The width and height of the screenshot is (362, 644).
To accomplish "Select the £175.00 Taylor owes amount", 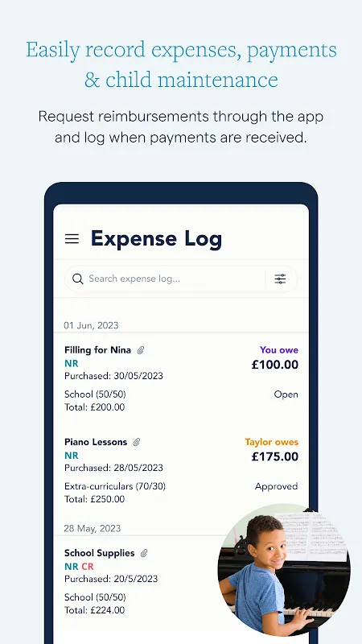I will click(275, 456).
